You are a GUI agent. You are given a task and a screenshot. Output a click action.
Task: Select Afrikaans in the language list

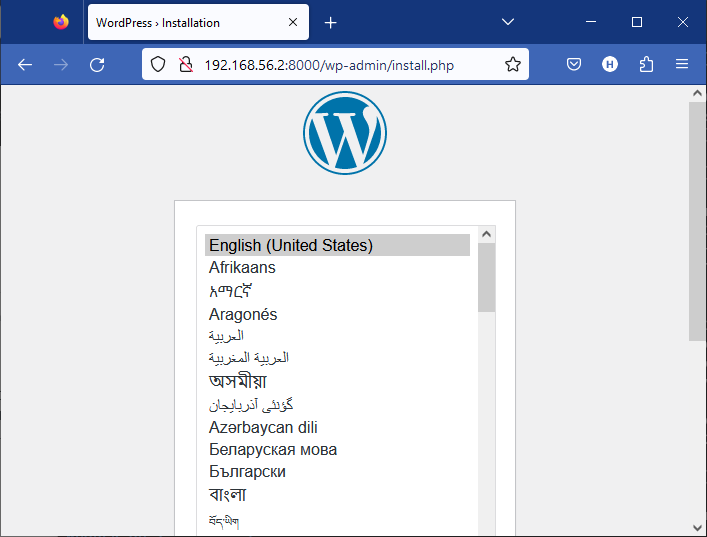coord(337,268)
